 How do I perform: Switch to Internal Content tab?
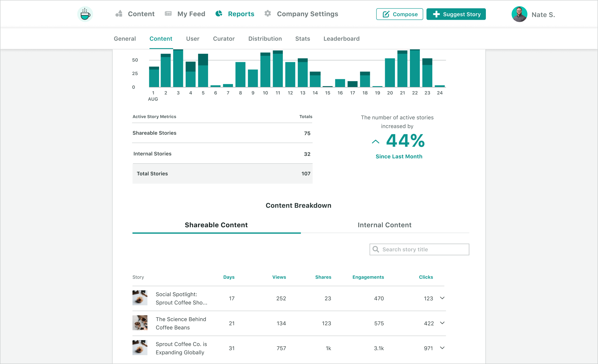coord(384,225)
